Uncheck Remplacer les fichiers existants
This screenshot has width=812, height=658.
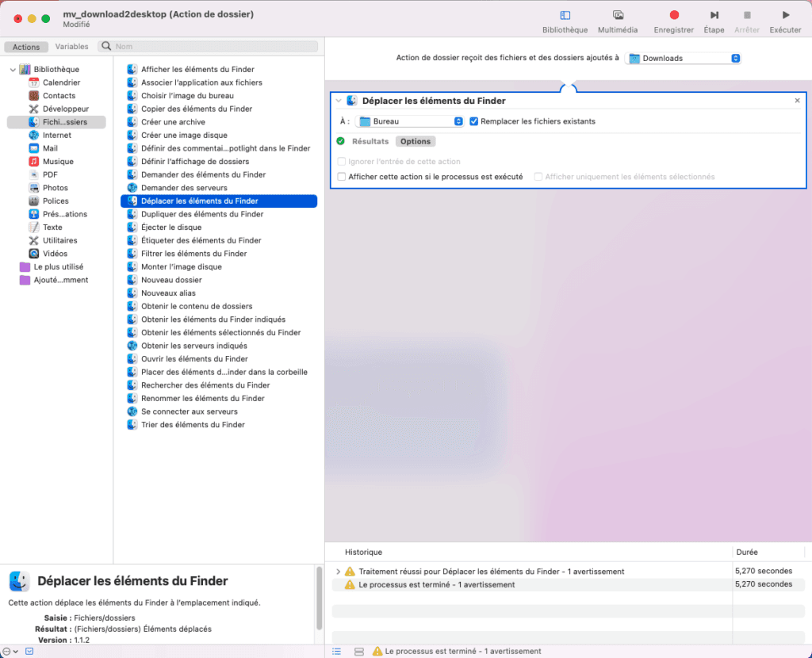click(x=474, y=121)
